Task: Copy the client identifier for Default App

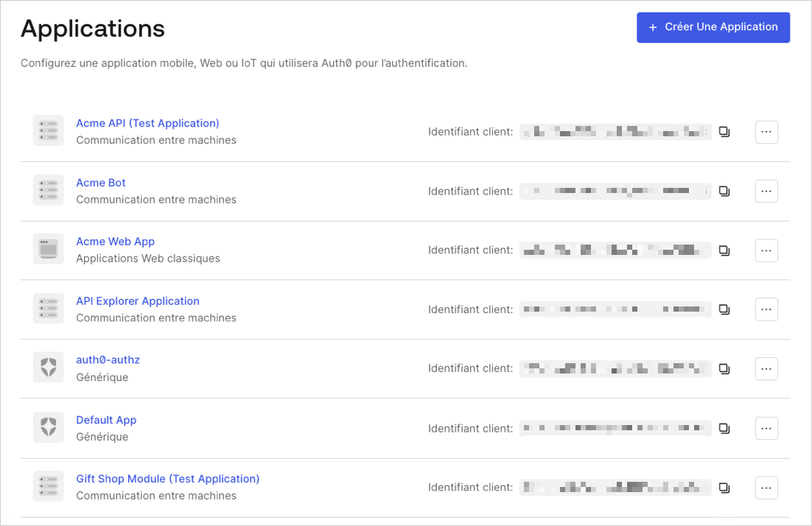Action: (x=724, y=427)
